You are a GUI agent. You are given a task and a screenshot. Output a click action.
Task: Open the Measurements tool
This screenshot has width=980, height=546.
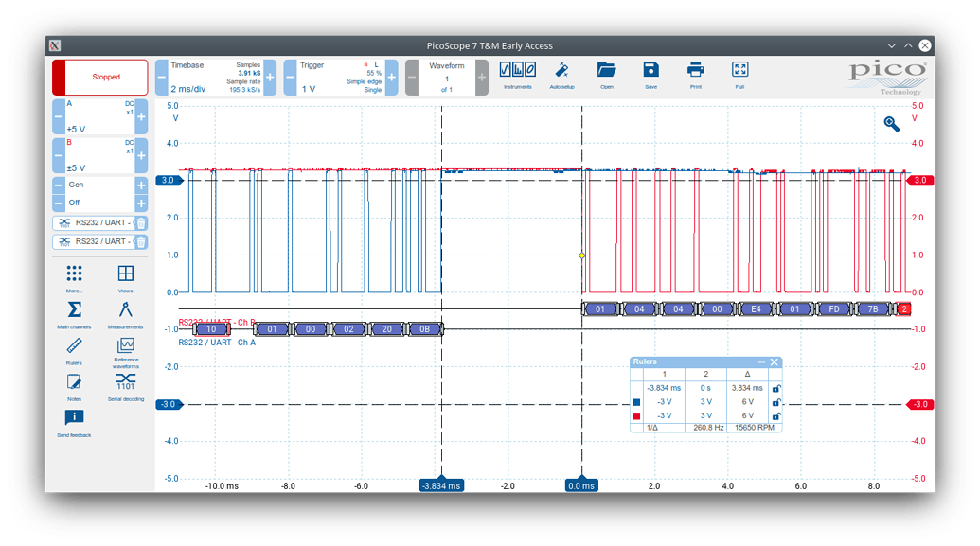click(126, 308)
